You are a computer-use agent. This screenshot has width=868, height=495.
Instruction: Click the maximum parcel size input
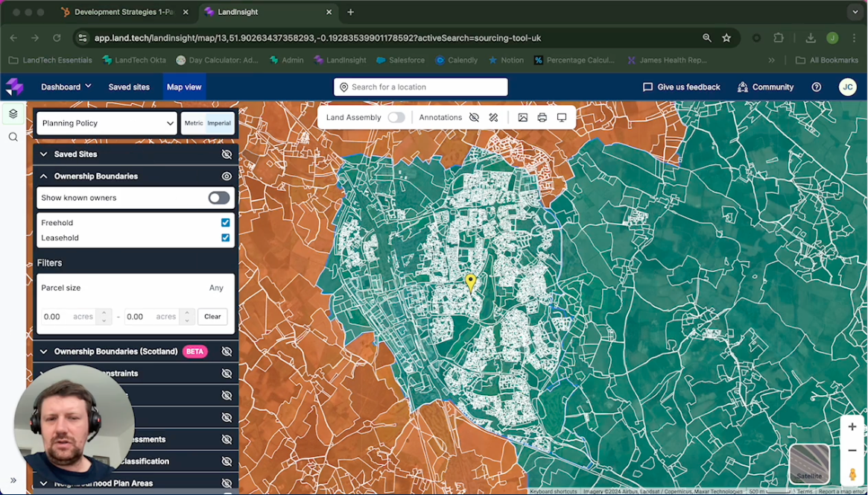coord(152,316)
